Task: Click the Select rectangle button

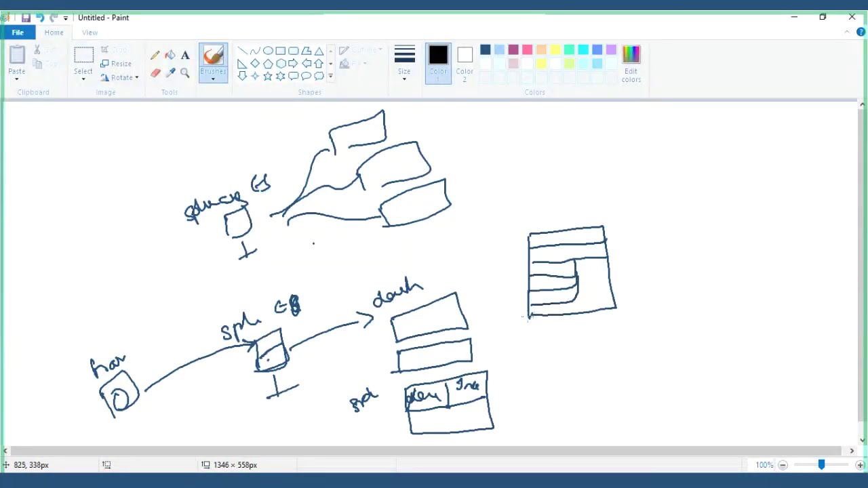Action: pos(83,59)
